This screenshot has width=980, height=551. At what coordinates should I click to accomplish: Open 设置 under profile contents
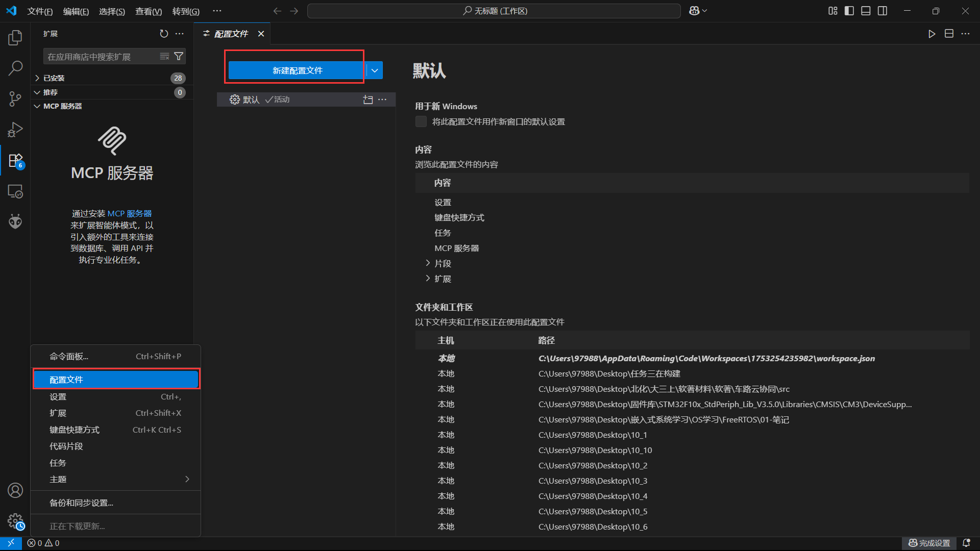pyautogui.click(x=443, y=203)
